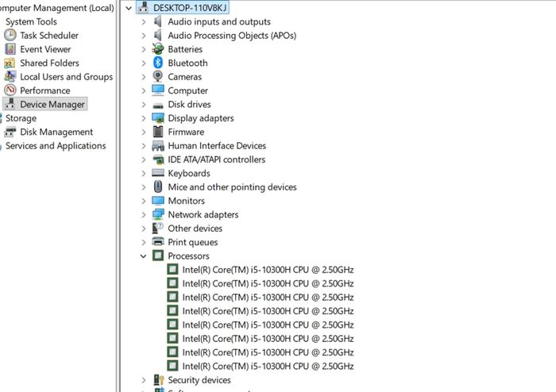Click the Performance icon
556x392 pixels.
coord(10,90)
